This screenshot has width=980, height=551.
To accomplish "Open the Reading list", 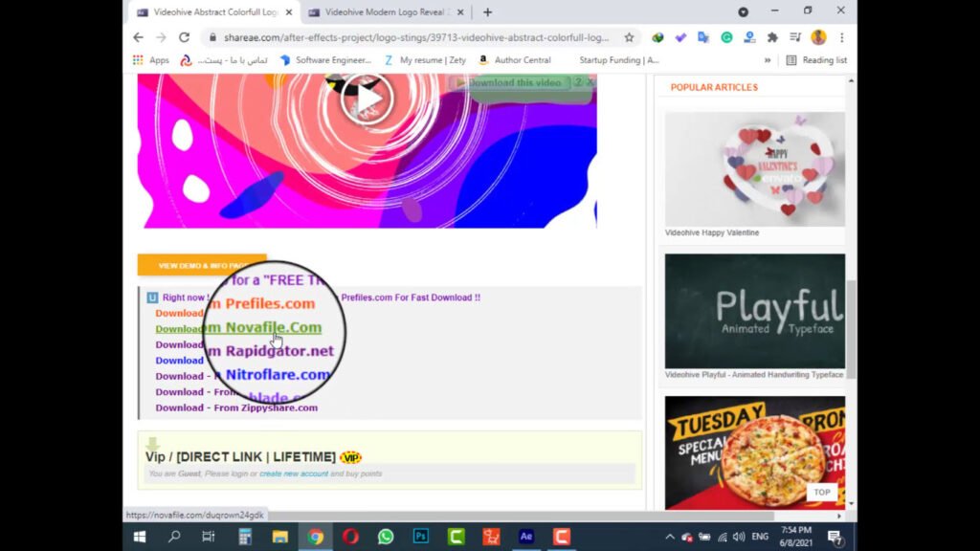I will pos(817,60).
